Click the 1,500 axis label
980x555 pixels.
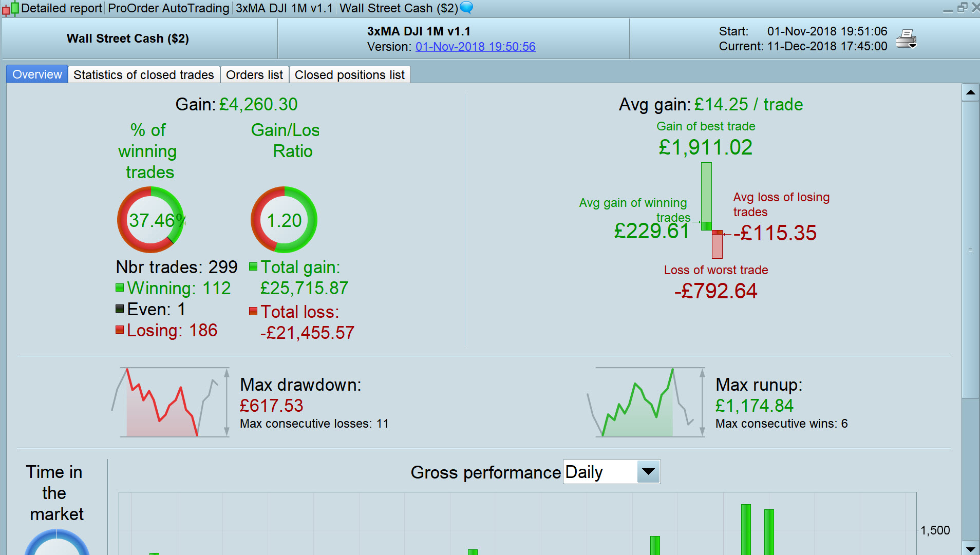935,530
